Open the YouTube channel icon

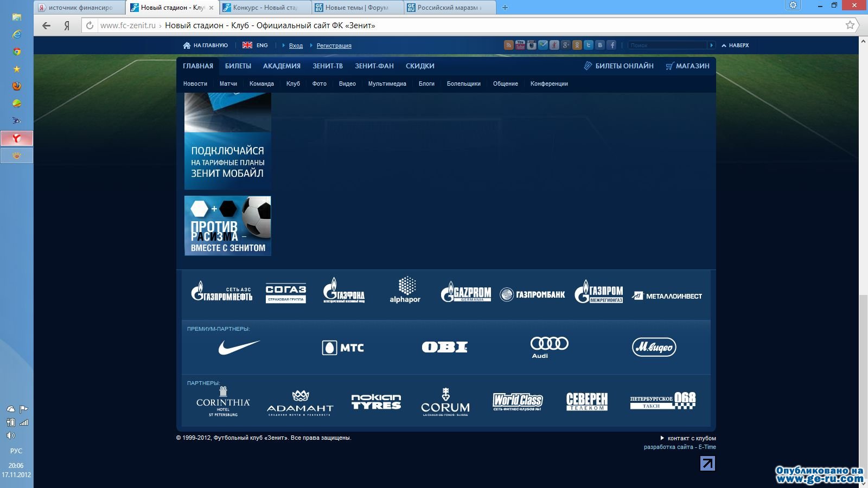520,45
